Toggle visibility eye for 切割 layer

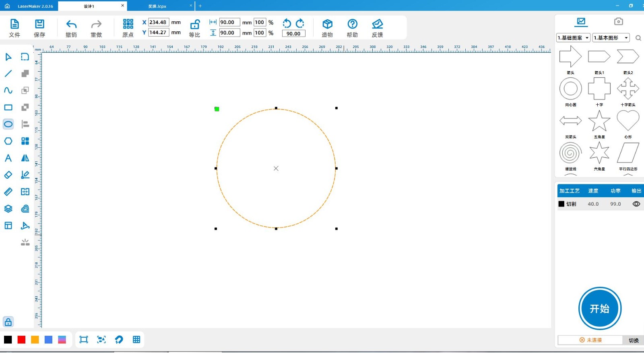pos(636,204)
